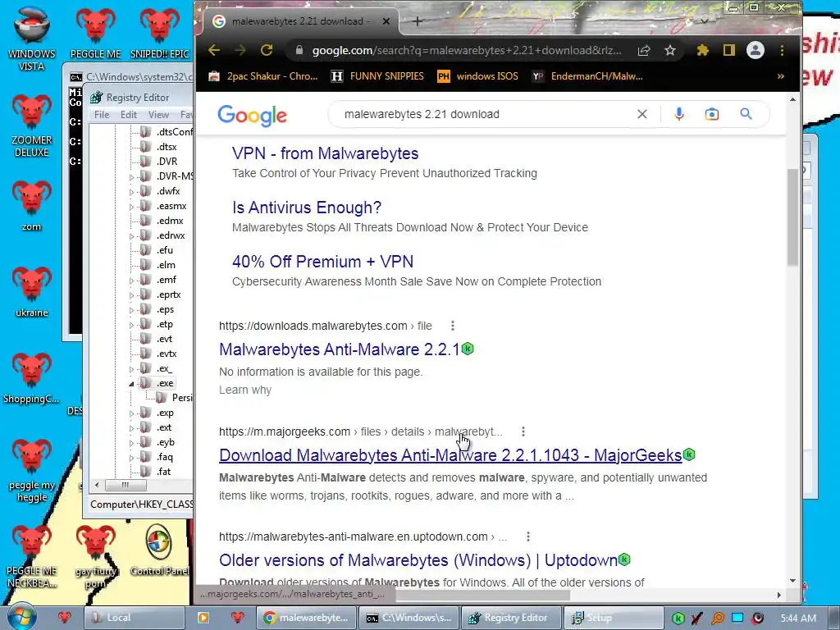840x630 pixels.
Task: Share this page via address bar icon
Action: point(643,50)
